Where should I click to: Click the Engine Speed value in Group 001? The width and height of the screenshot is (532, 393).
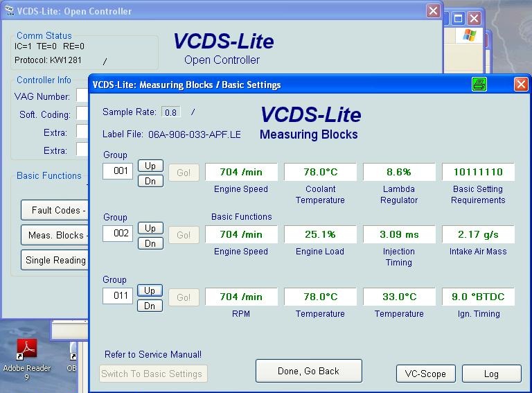point(241,172)
